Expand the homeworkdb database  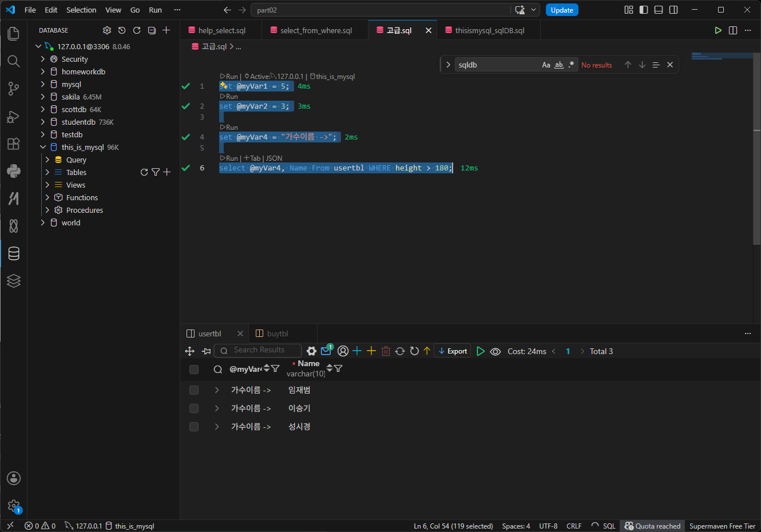[43, 72]
